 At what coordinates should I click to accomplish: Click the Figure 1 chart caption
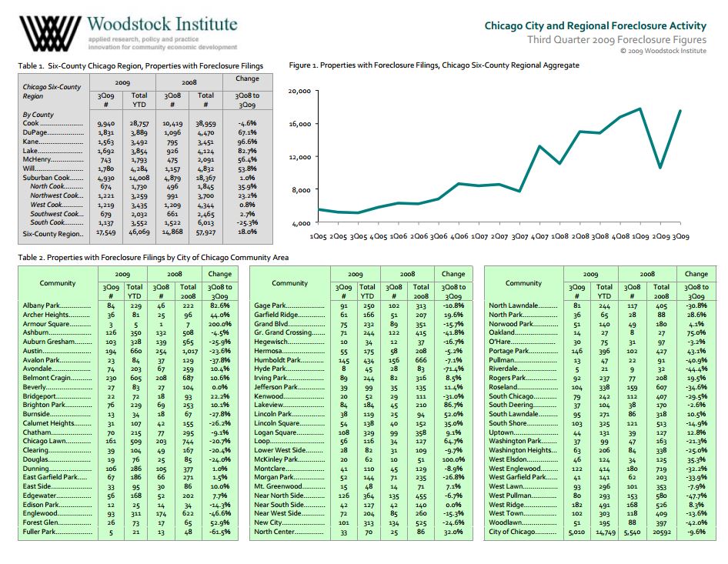pyautogui.click(x=434, y=65)
